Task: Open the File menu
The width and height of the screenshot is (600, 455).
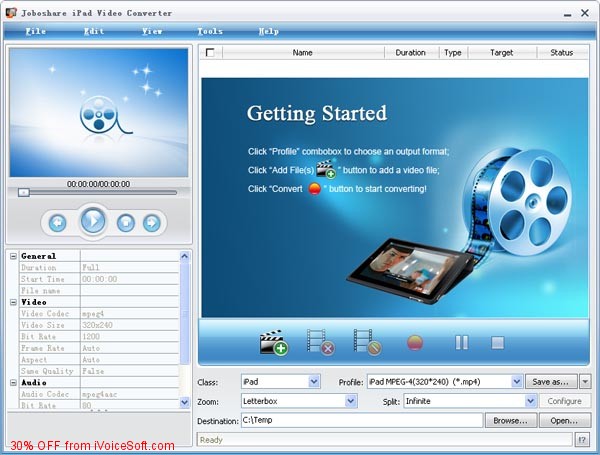Action: click(x=36, y=31)
